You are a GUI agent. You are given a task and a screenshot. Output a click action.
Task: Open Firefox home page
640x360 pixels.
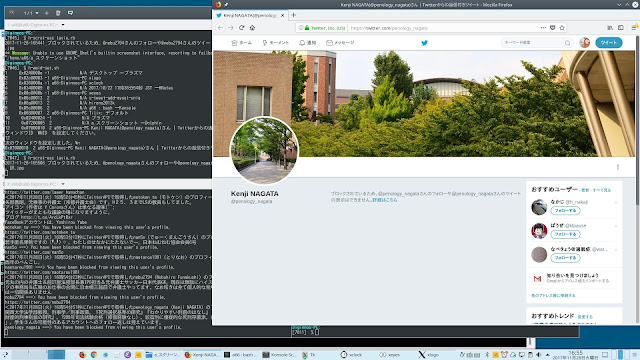click(252, 28)
